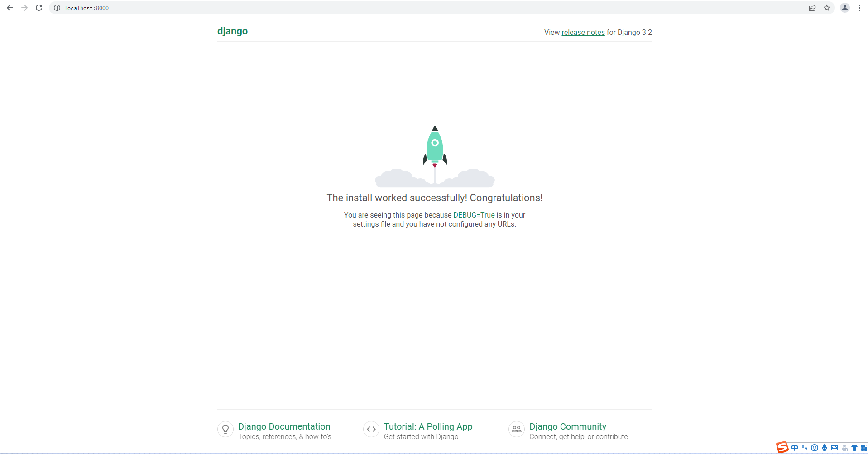Screen dimensions: 868x455
Task: Click the IME user account icon
Action: click(844, 448)
